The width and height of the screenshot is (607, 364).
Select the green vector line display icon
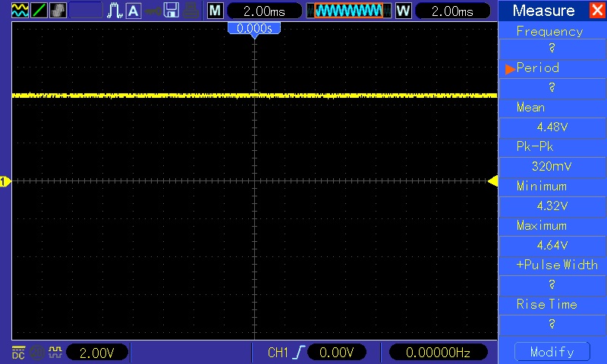coord(39,11)
